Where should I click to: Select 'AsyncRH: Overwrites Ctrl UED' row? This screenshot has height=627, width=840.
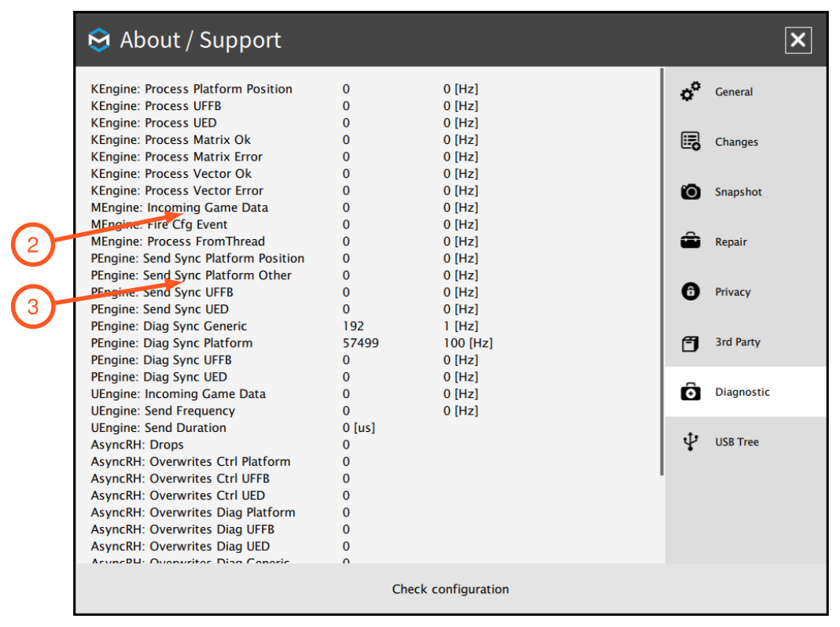[220, 496]
